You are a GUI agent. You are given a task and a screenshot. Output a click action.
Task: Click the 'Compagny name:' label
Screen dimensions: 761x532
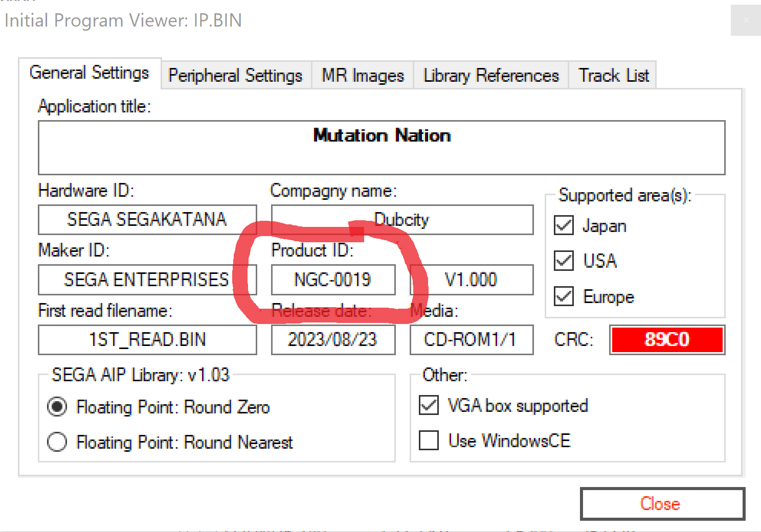[x=333, y=191]
